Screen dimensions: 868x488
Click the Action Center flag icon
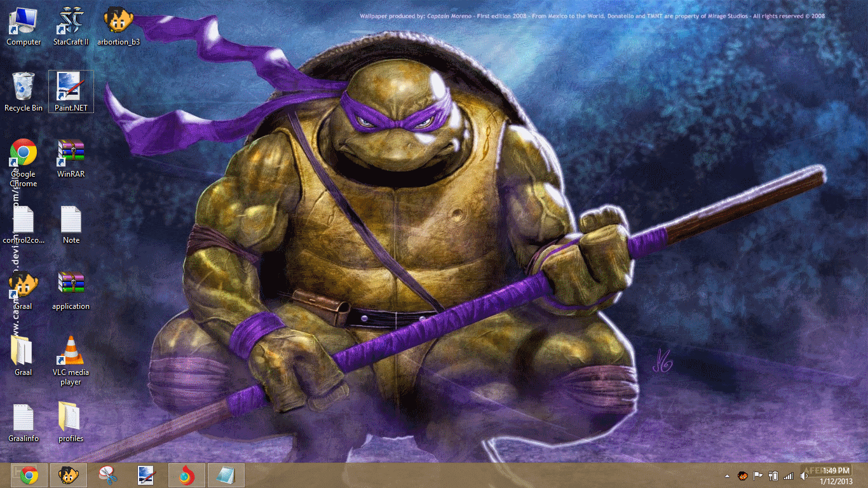[757, 476]
